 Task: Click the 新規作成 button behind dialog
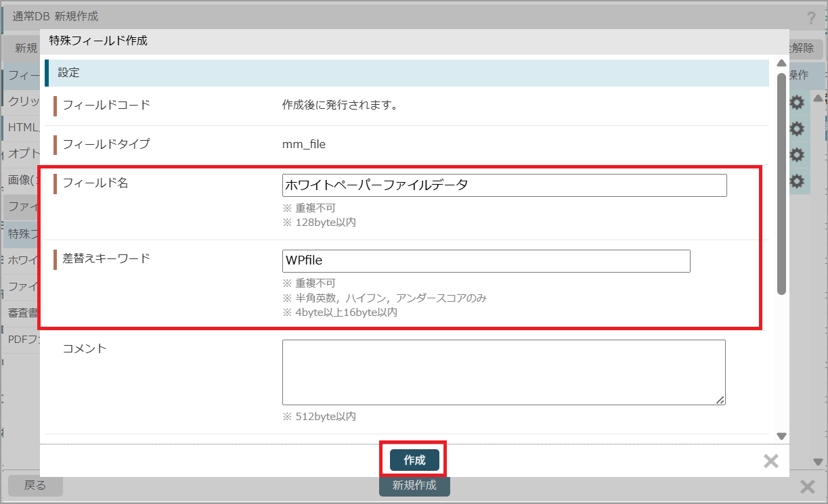click(x=414, y=486)
